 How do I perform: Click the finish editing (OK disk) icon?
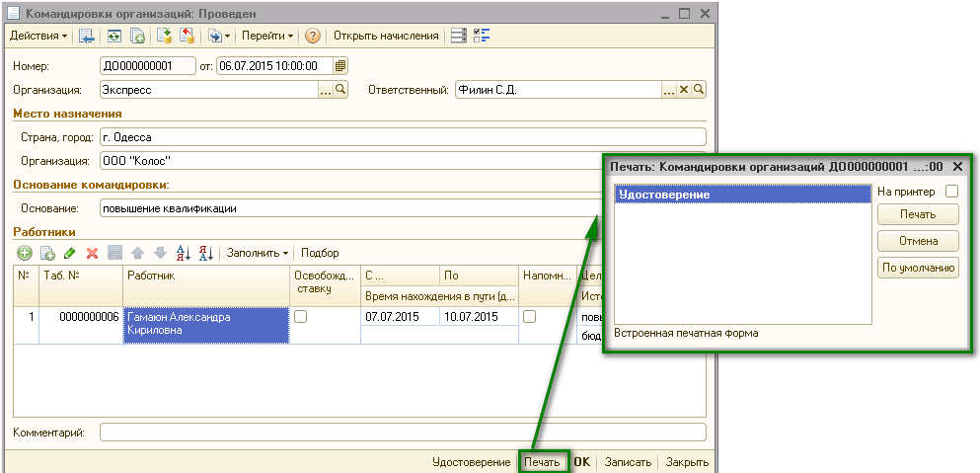click(x=115, y=253)
